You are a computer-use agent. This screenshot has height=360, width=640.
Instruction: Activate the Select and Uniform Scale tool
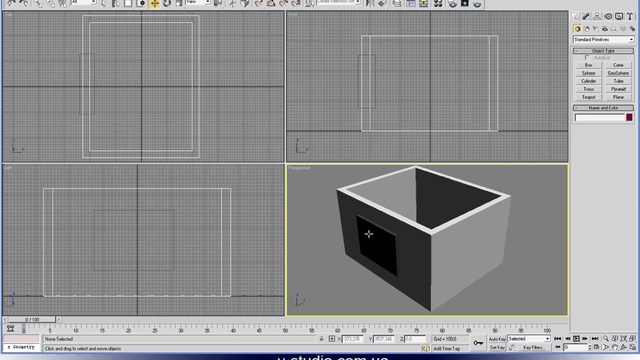click(x=179, y=3)
